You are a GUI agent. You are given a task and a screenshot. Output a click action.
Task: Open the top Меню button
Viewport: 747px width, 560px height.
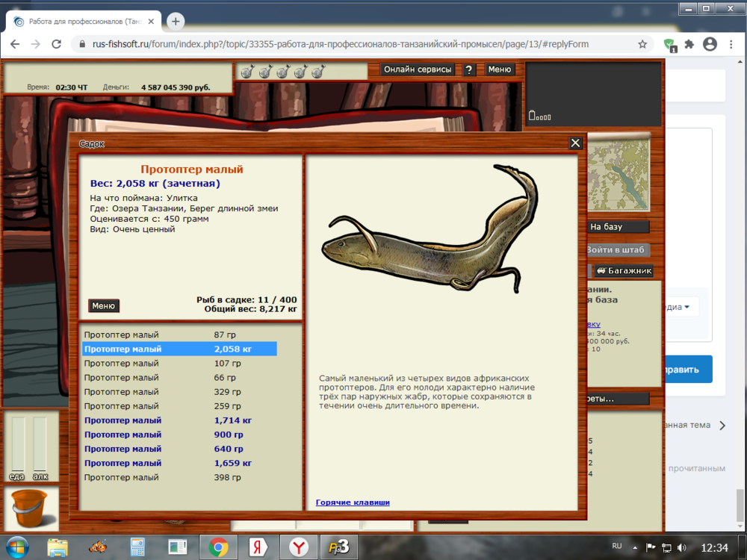[x=499, y=69]
